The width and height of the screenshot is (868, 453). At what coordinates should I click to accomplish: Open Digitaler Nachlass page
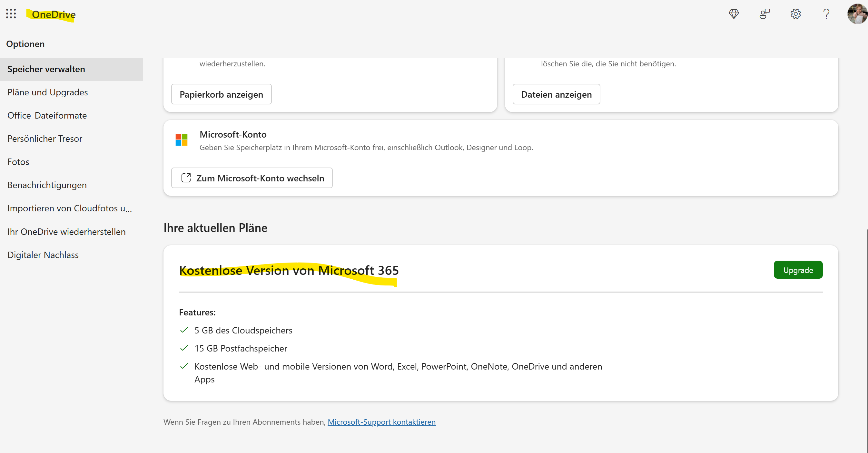[72, 255]
